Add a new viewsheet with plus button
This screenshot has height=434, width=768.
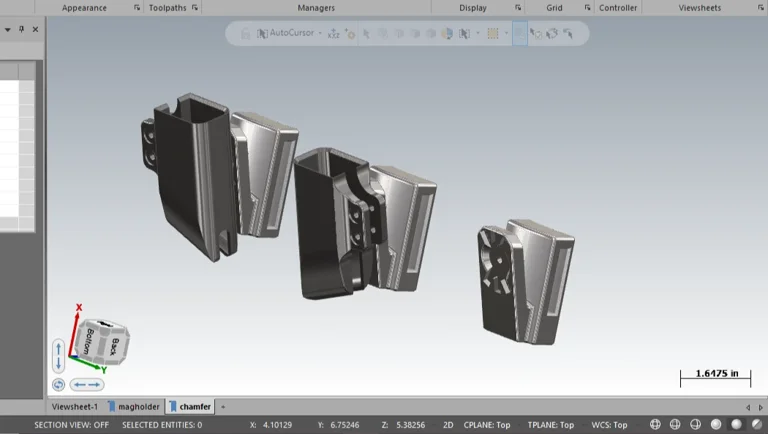(x=223, y=407)
